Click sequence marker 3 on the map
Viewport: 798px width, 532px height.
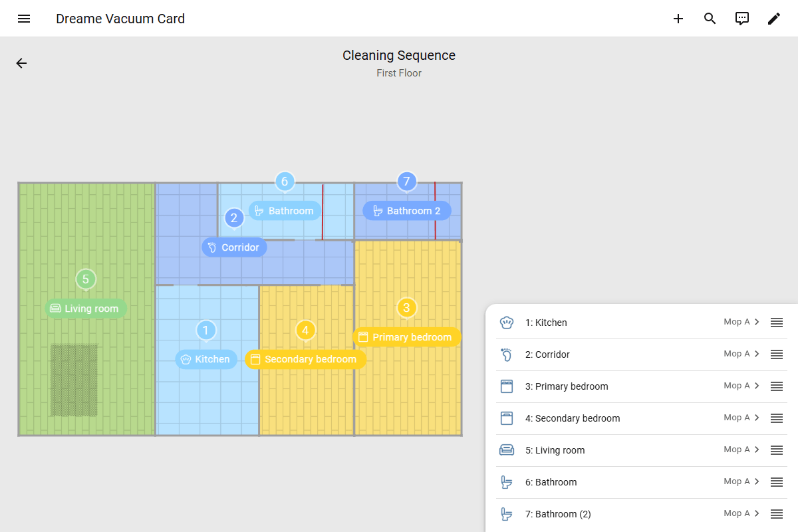[x=406, y=308]
